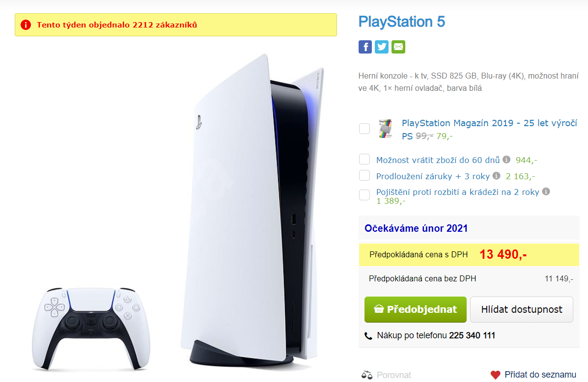Screen dimensions: 588x382
Task: Share product on Facebook icon
Action: (365, 47)
